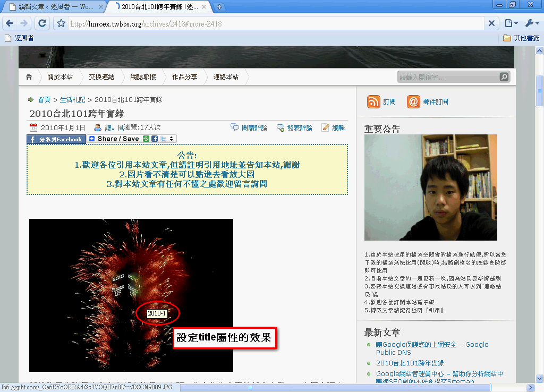Go to site home via house icon
The image size is (544, 392).
29,77
